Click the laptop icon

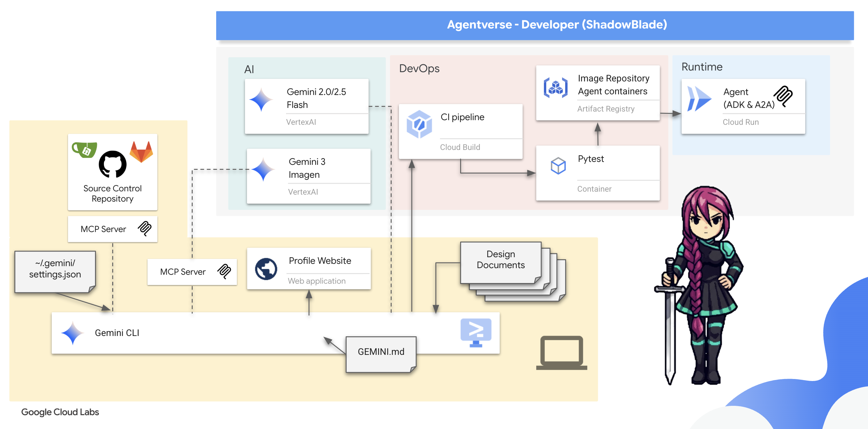[561, 353]
